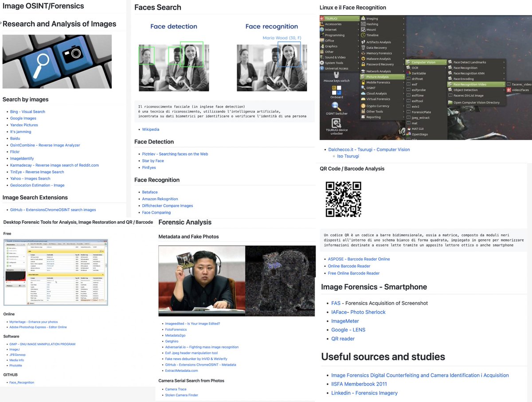
Task: Click the OSINT magnifier menu icon
Action: coord(363,88)
